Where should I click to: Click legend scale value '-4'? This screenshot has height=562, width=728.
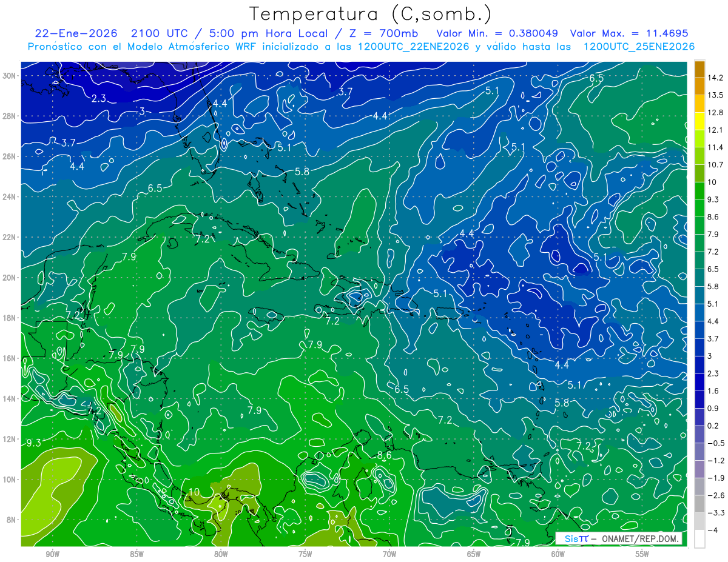[x=714, y=530]
